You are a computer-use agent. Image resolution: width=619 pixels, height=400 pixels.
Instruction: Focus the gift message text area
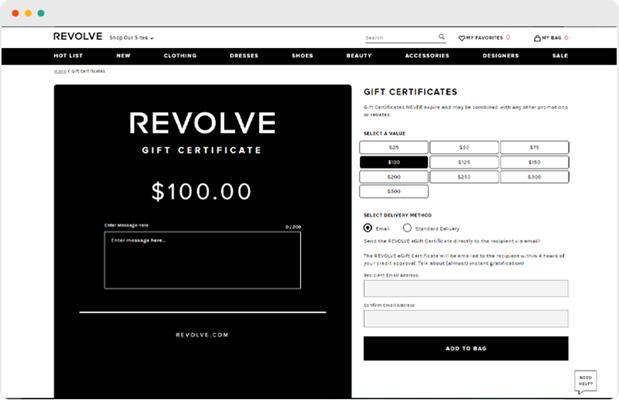[x=202, y=260]
